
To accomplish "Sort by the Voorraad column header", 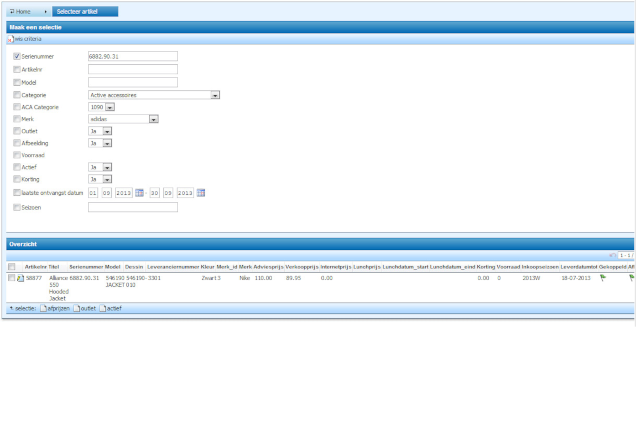I will [x=508, y=267].
